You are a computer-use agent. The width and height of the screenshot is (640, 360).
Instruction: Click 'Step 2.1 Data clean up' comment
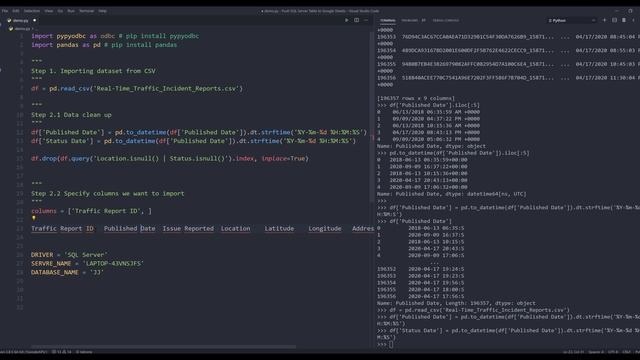pos(71,115)
